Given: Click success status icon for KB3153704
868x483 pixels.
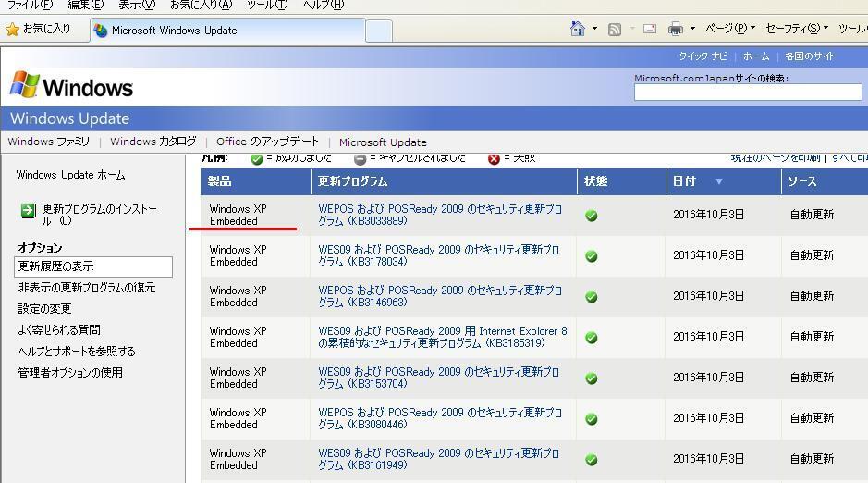Looking at the screenshot, I should (592, 378).
